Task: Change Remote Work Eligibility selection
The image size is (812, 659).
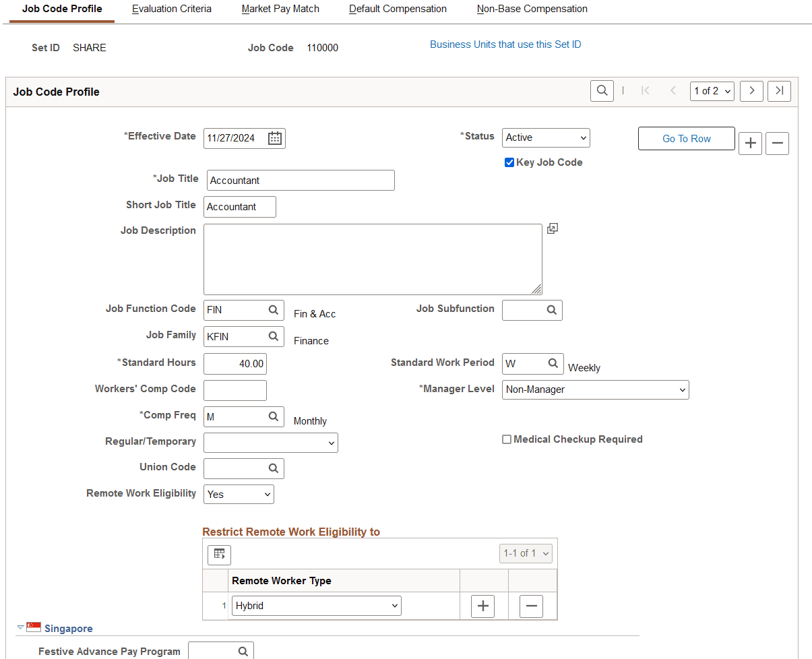Action: tap(239, 493)
